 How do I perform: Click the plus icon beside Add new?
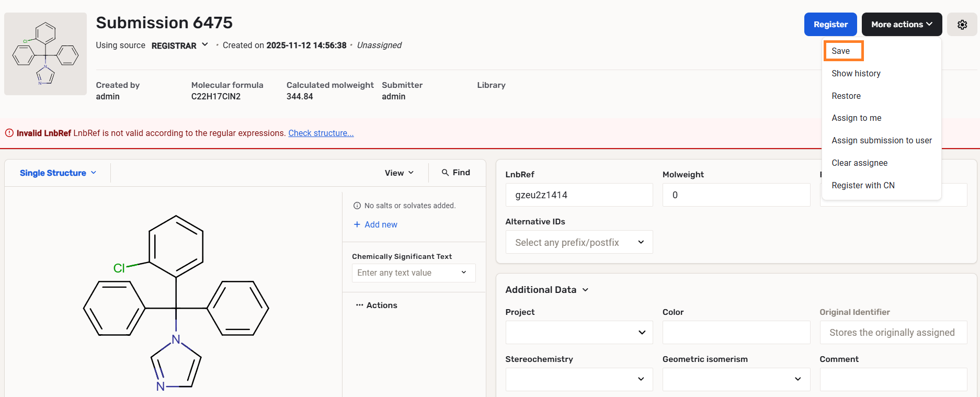(357, 224)
